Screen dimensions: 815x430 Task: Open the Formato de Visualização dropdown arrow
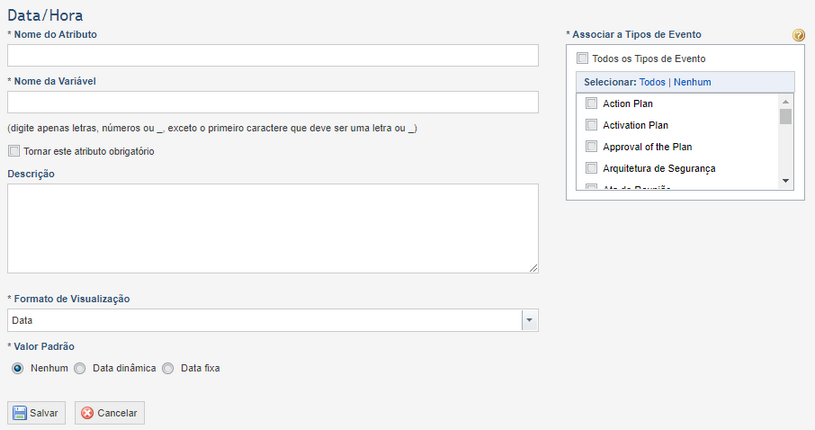tap(530, 320)
